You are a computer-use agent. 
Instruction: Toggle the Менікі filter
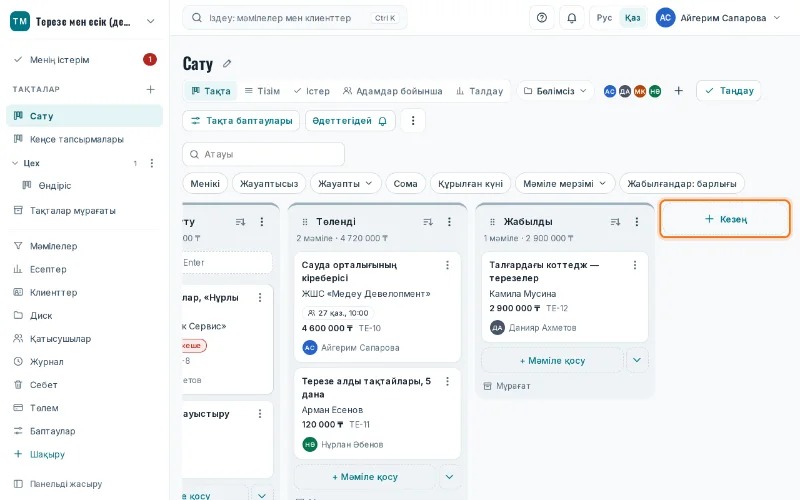pyautogui.click(x=205, y=184)
